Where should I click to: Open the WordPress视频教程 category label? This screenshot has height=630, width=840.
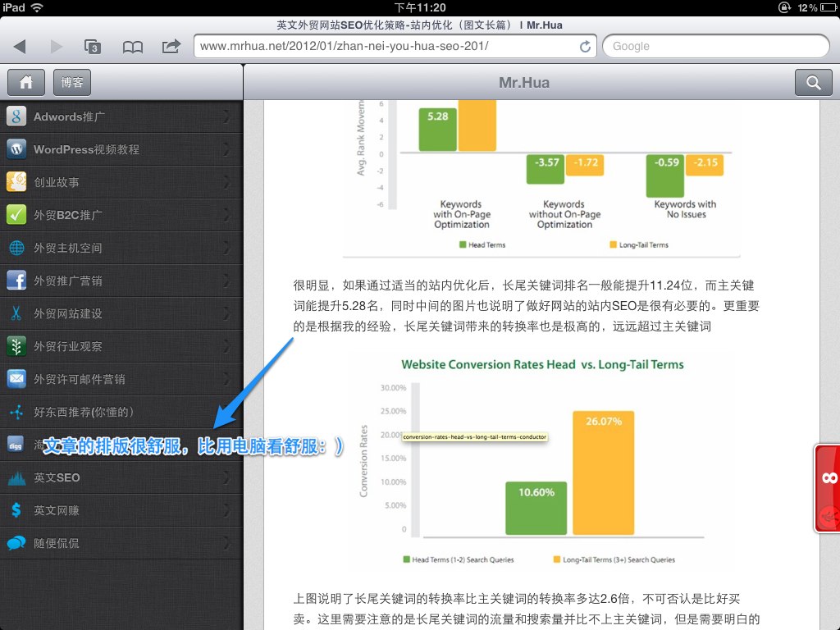point(86,149)
